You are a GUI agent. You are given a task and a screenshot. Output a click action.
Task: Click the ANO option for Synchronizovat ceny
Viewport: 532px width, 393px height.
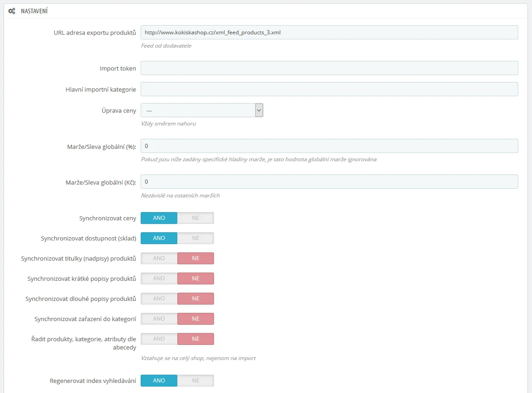point(159,218)
